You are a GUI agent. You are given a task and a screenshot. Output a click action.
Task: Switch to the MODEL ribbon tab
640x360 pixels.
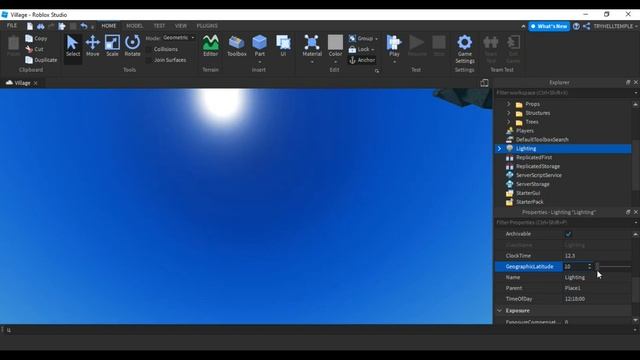tap(134, 26)
